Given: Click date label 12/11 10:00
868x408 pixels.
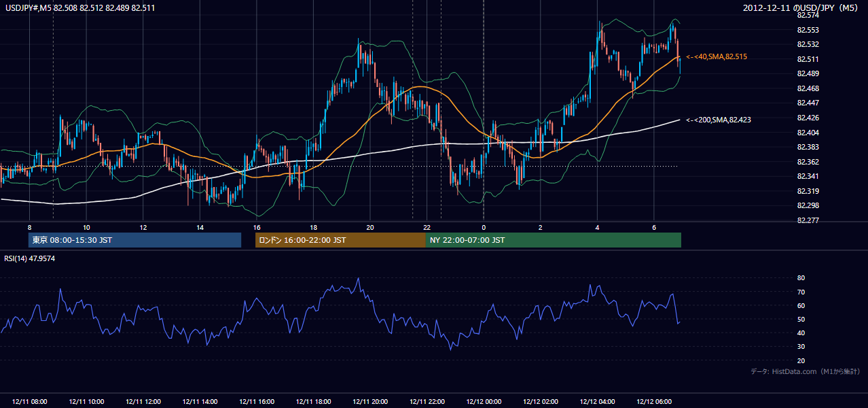Looking at the screenshot, I should coord(86,402).
